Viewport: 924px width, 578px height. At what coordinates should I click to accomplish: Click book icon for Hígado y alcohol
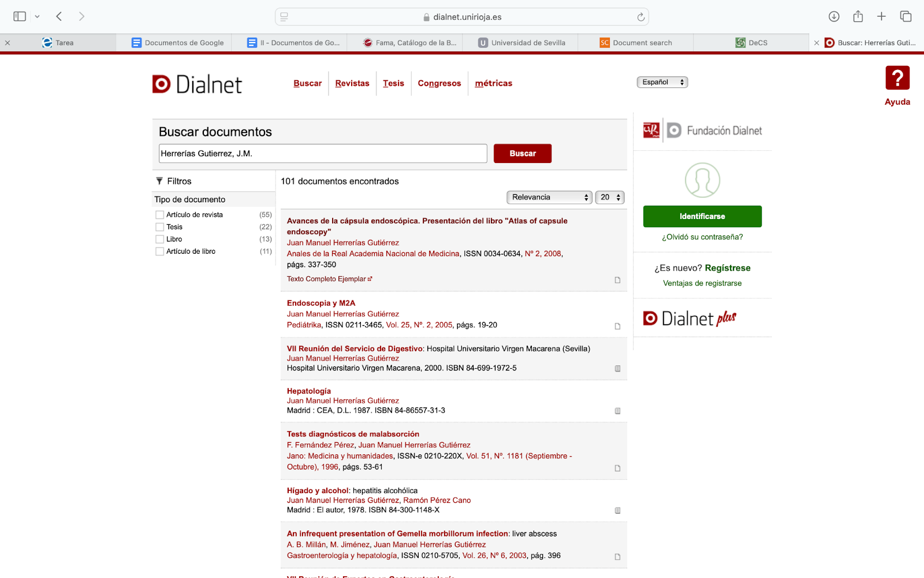[x=617, y=511]
